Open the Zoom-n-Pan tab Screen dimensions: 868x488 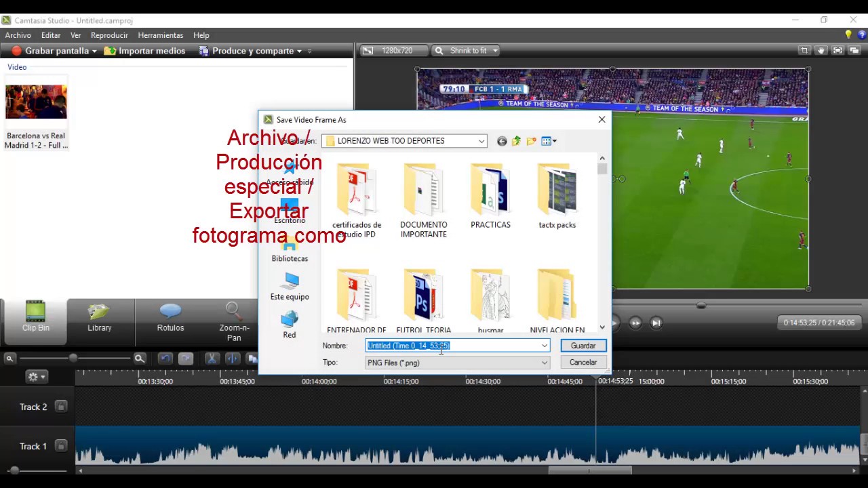(x=234, y=322)
